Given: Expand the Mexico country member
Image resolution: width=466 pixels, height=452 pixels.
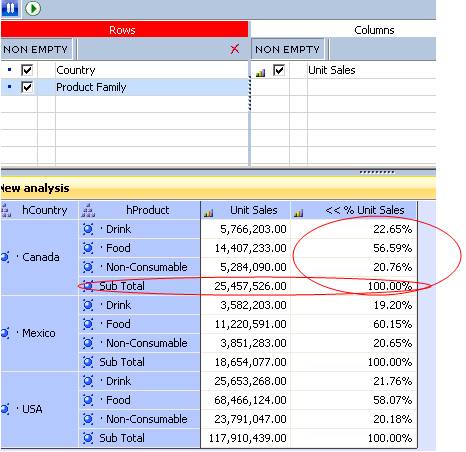Looking at the screenshot, I should [5, 333].
